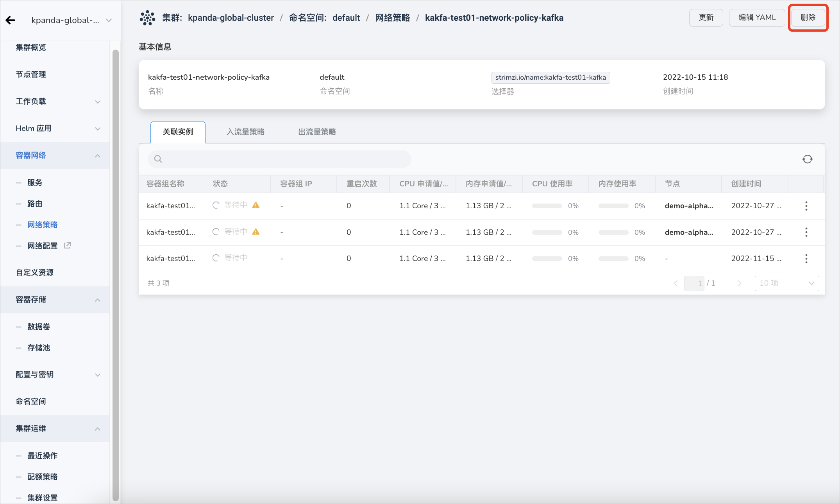This screenshot has height=504, width=840.
Task: Open kpanda-global-cluster breadcrumb link
Action: click(x=231, y=18)
